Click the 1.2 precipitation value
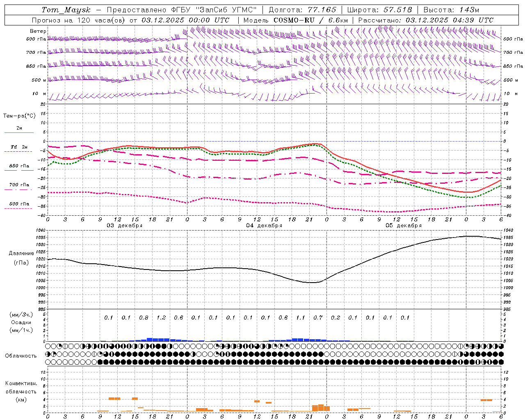This screenshot has width=525, height=420. [161, 317]
